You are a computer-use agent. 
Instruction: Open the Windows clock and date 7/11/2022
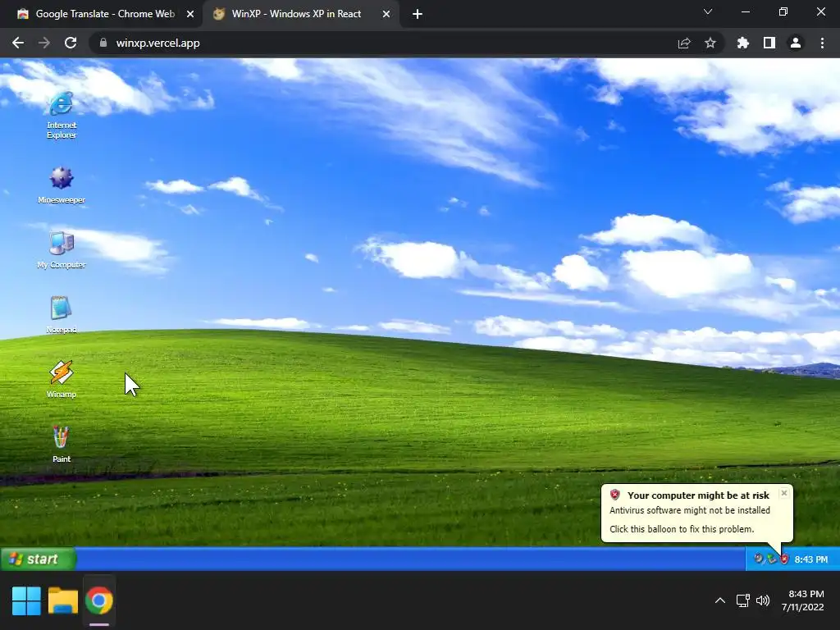point(802,600)
